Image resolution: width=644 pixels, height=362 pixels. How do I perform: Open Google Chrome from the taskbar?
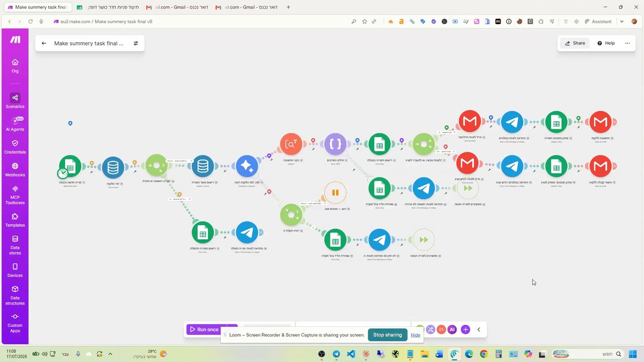484,354
